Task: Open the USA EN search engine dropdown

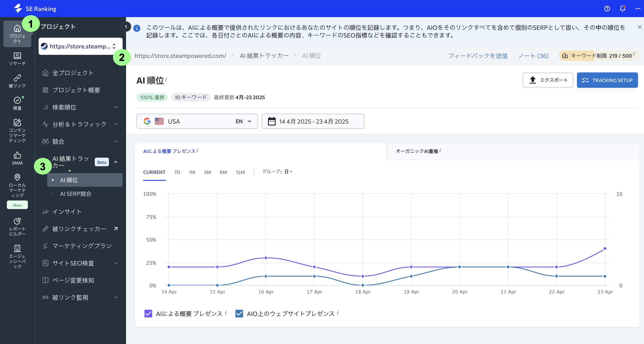Action: 197,121
